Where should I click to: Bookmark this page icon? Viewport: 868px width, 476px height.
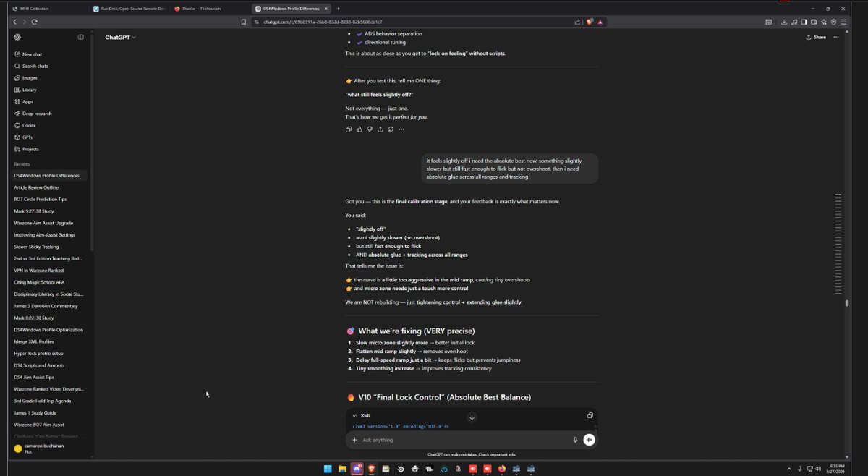244,22
